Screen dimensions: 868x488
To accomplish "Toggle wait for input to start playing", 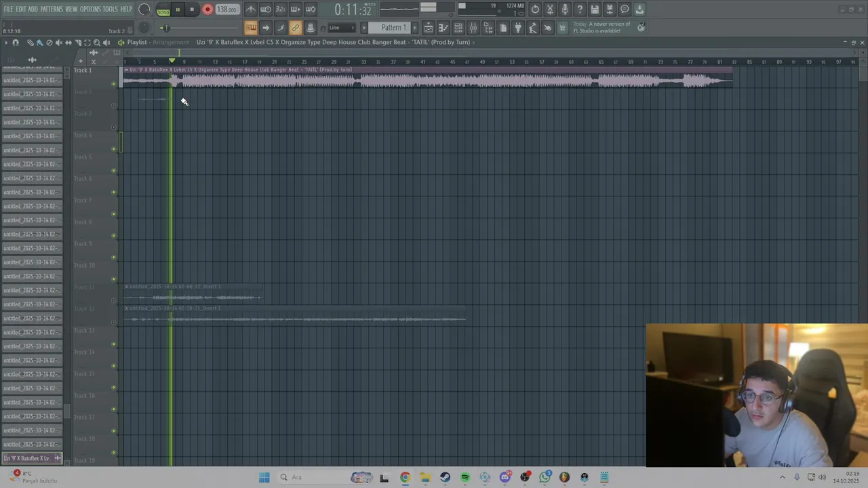I will pyautogui.click(x=266, y=9).
